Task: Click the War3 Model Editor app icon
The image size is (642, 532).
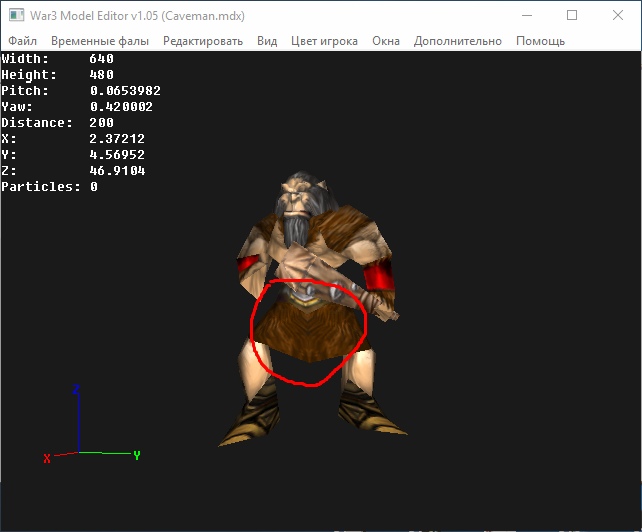Action: pyautogui.click(x=17, y=15)
